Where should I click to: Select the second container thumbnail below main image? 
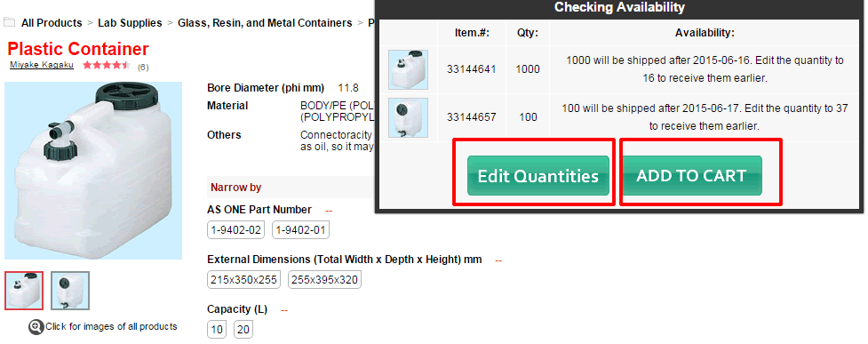coord(70,291)
